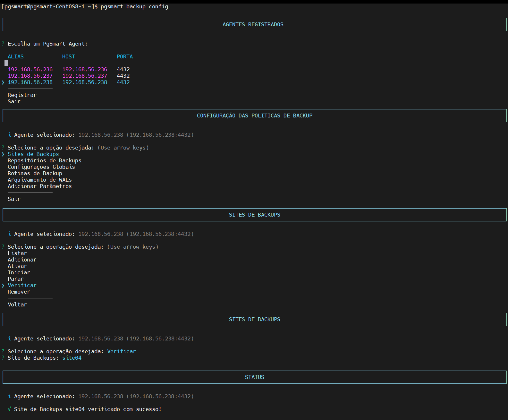Select the Parar operation

pos(16,279)
